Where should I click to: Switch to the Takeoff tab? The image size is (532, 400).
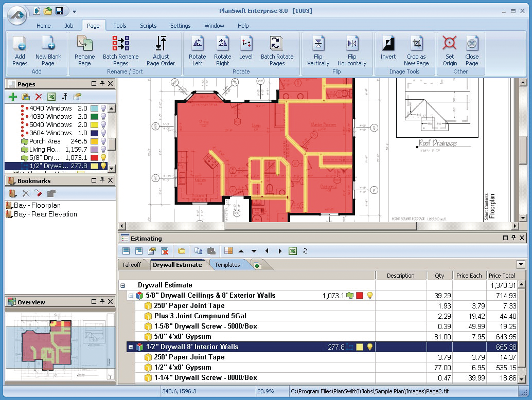coord(132,265)
